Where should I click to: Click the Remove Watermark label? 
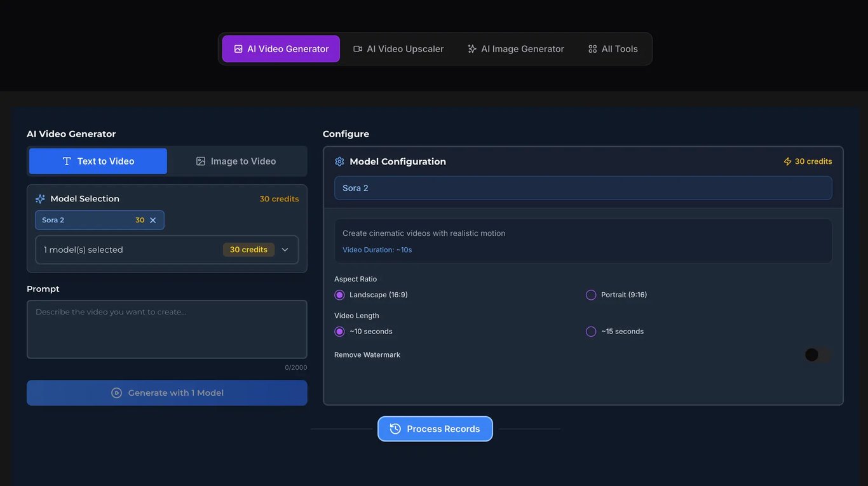click(367, 355)
